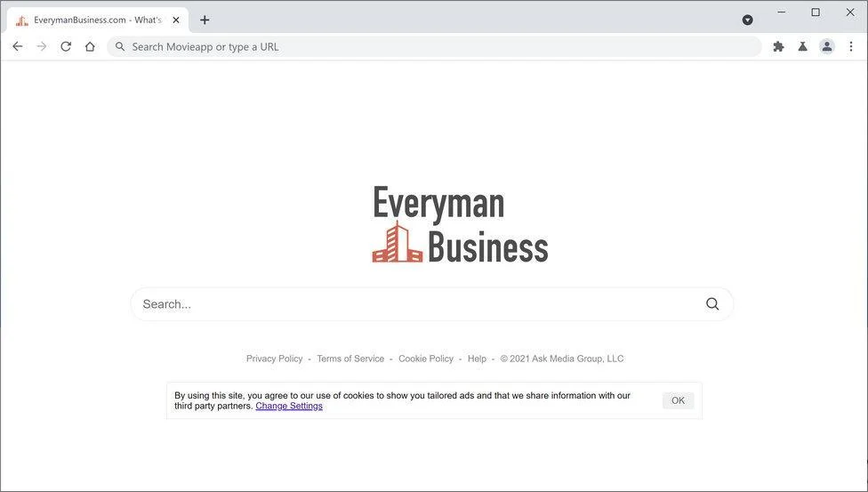Open a new tab with the plus button
868x492 pixels.
point(205,20)
